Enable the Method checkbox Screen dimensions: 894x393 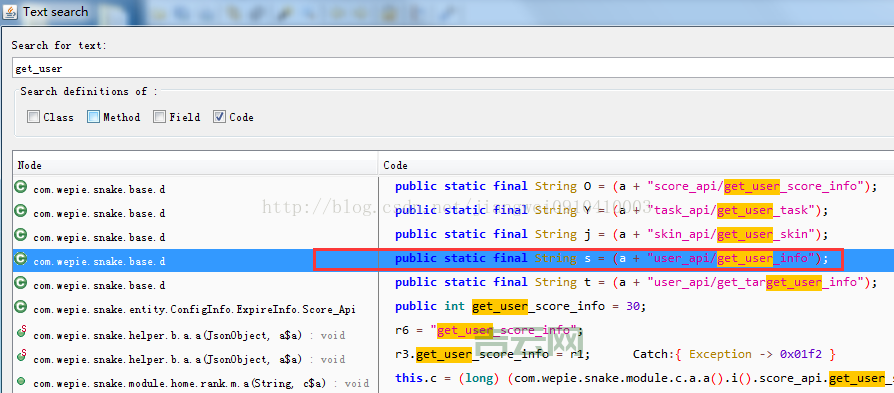(94, 117)
